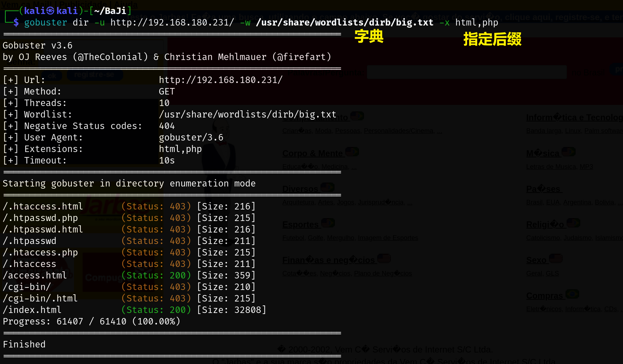This screenshot has height=364, width=623.
Task: Click the flag icon next to Religião
Action: point(573,223)
